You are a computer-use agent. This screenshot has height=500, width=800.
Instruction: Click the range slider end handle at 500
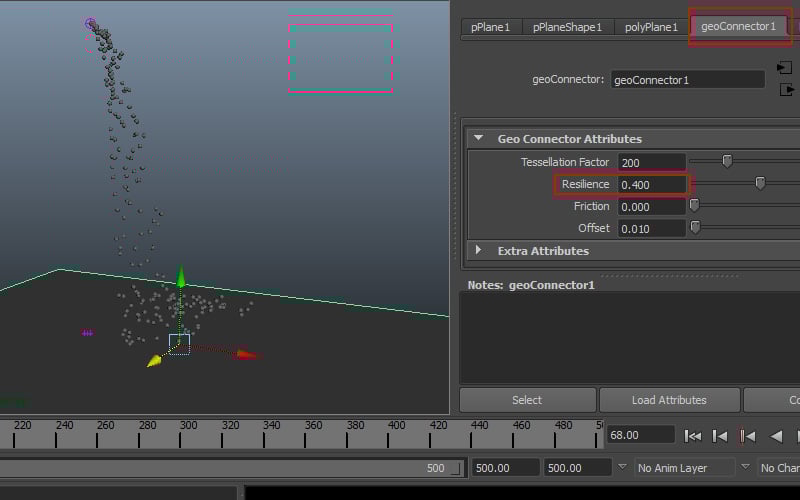pyautogui.click(x=456, y=468)
